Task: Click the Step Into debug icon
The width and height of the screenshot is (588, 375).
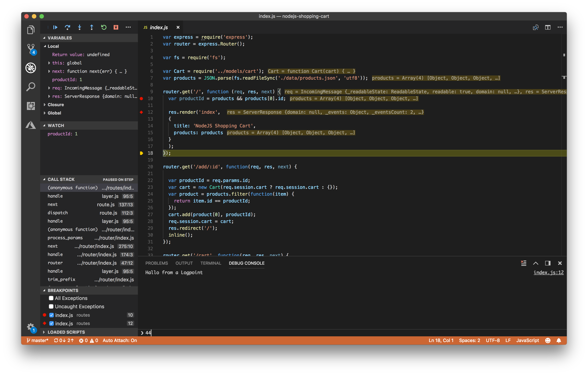Action: (79, 27)
